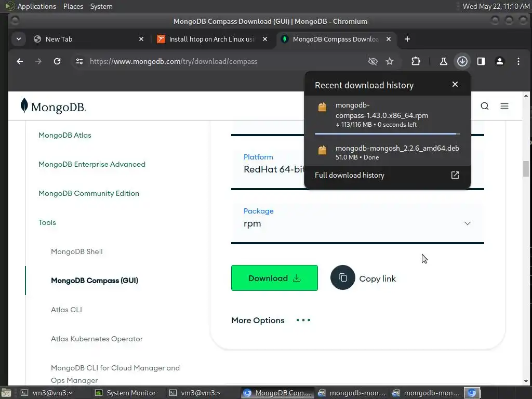Click the show desktop icon in taskbar

[6, 393]
